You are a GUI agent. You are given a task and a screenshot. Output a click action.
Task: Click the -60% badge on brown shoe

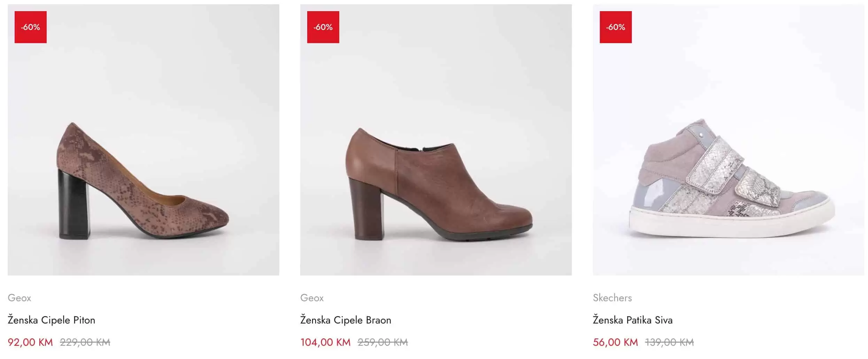pos(323,27)
